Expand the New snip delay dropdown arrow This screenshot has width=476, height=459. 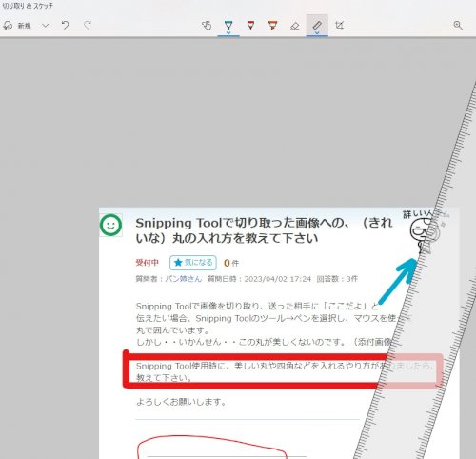[46, 26]
